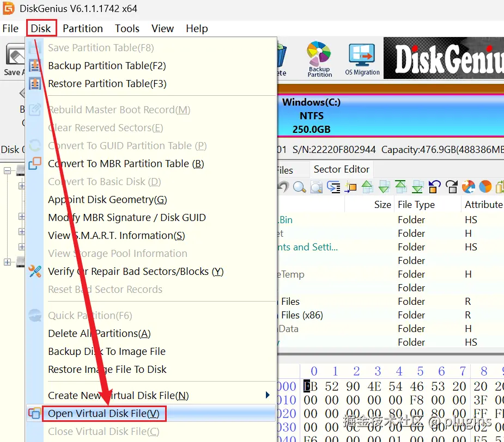Click the First Sector icon
504x442 pixels.
pos(400,187)
